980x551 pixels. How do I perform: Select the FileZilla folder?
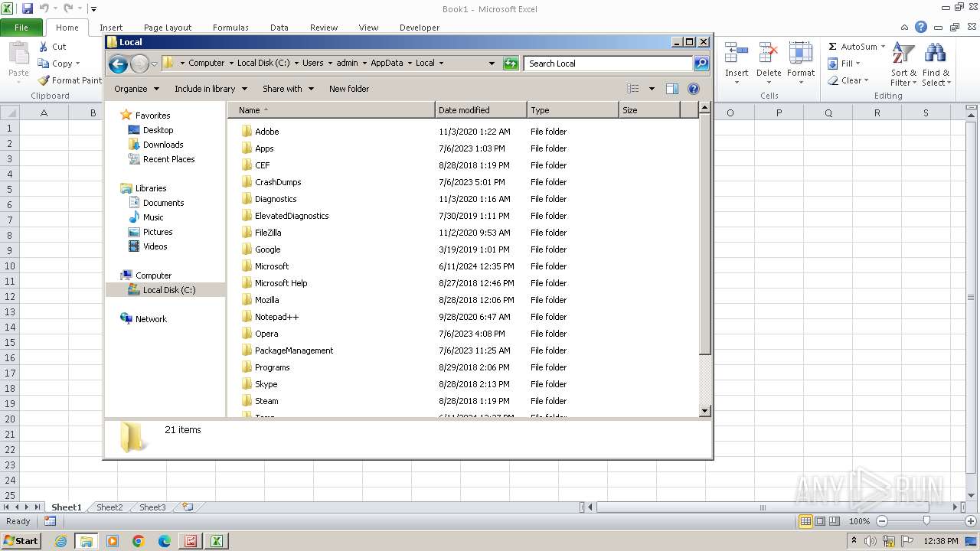pos(268,233)
